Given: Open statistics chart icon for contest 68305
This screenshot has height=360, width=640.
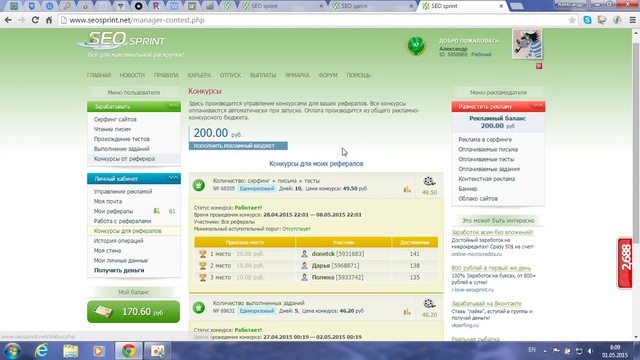Looking at the screenshot, I should coord(407,189).
